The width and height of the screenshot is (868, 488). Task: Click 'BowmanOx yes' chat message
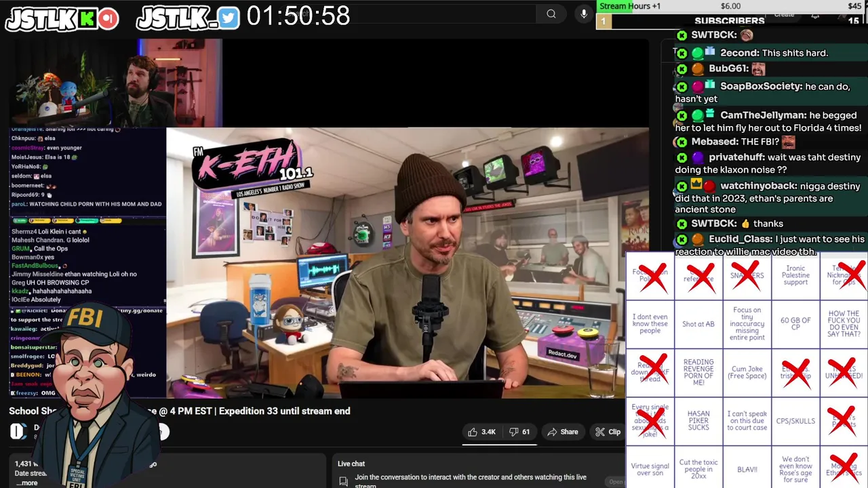pyautogui.click(x=33, y=258)
